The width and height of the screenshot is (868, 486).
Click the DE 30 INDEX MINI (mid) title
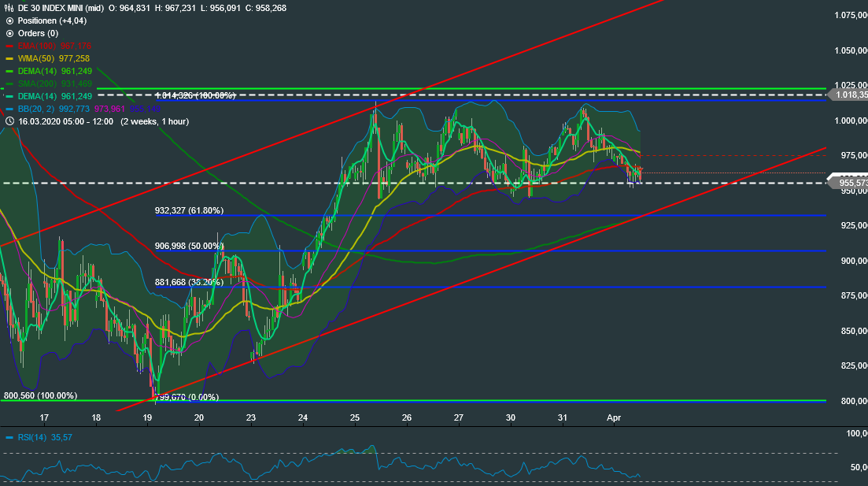point(61,9)
